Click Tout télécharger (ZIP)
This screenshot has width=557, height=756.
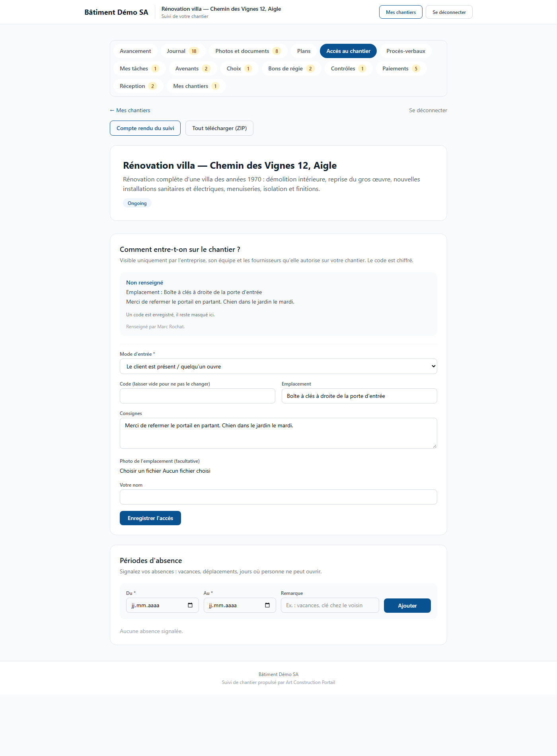tap(219, 128)
